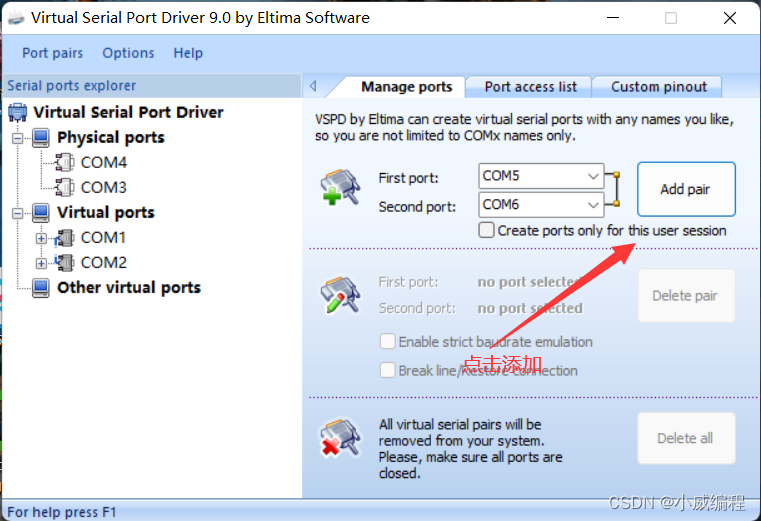Click the app icon in title bar
This screenshot has height=521, width=761.
[x=16, y=18]
